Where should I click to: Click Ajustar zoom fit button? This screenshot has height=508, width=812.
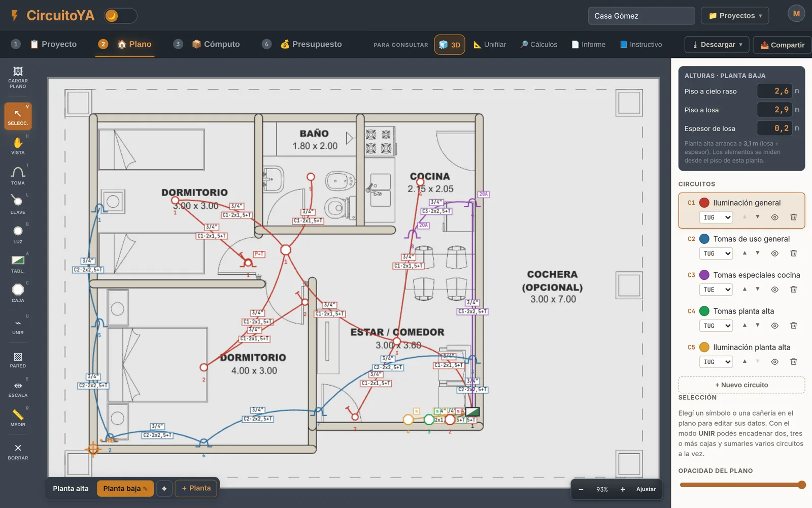point(646,489)
